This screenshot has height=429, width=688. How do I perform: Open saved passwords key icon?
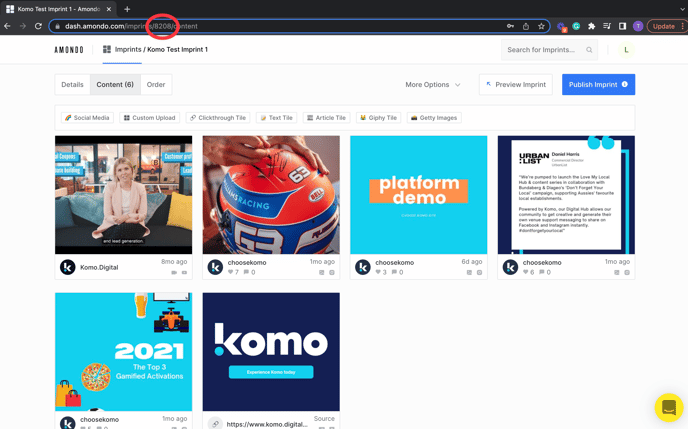[510, 26]
